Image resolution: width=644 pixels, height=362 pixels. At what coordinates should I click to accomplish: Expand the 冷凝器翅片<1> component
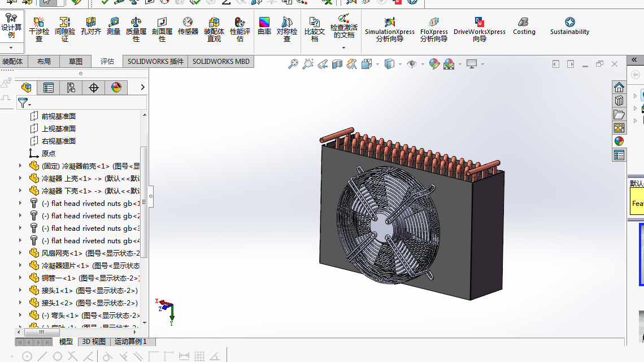[20, 265]
